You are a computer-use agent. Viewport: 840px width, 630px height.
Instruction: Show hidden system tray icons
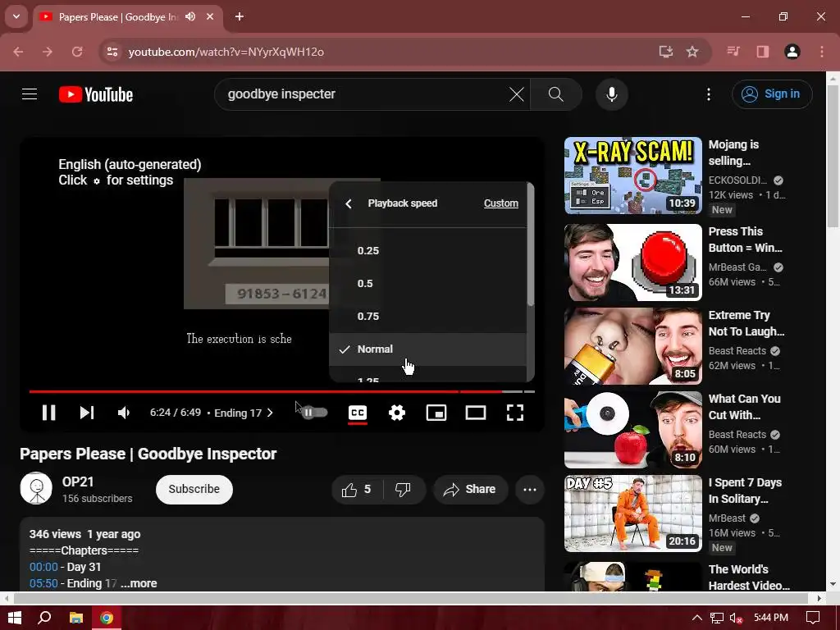[697, 618]
